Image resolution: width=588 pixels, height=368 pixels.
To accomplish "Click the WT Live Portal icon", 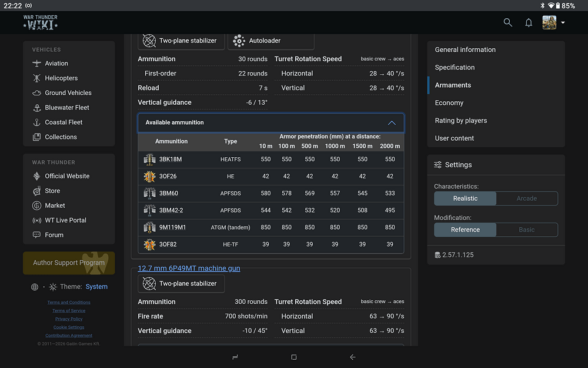I will 36,220.
